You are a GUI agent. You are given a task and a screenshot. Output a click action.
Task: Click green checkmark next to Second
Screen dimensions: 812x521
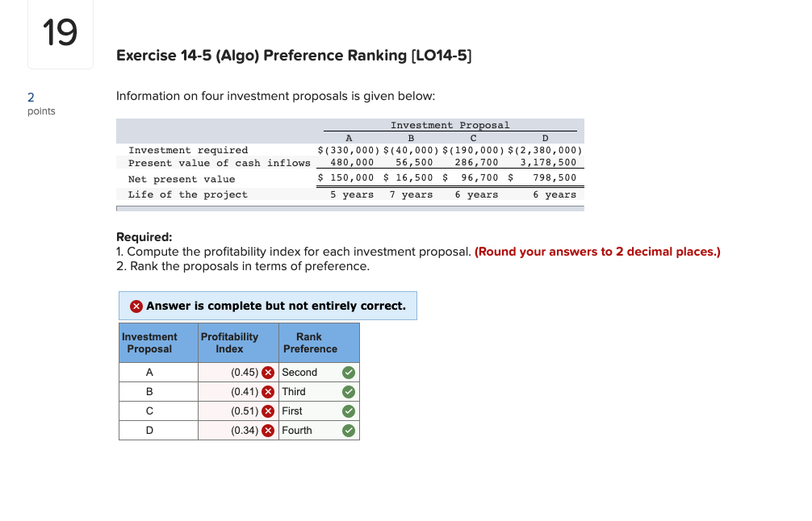click(349, 373)
